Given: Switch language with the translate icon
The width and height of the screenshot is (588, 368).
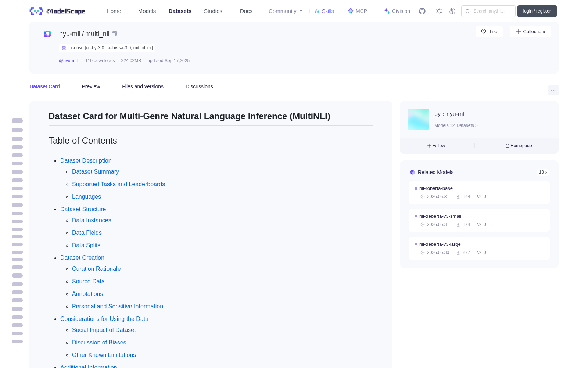Looking at the screenshot, I should [452, 11].
